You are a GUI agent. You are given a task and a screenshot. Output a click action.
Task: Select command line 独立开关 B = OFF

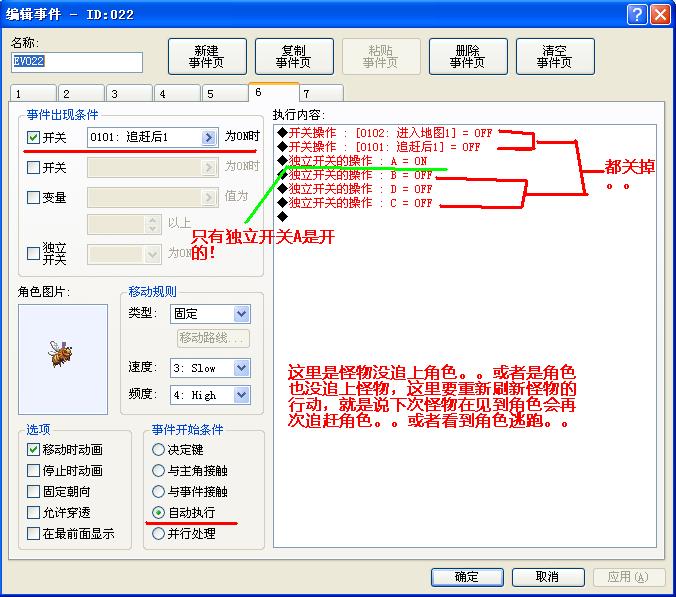pos(355,175)
